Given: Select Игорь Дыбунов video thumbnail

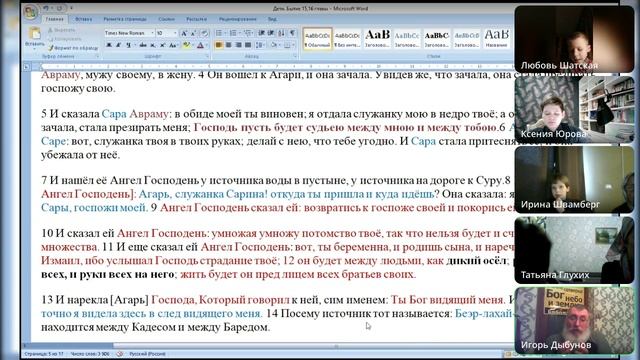Looking at the screenshot, I should point(574,320).
